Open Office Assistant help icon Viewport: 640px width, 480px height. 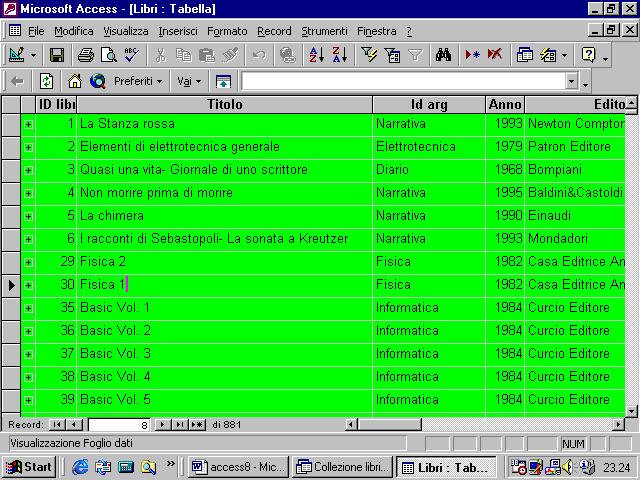589,55
